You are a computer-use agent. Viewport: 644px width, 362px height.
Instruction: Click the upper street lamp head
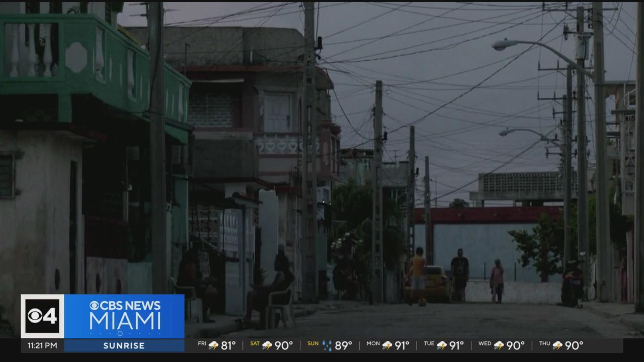501,45
